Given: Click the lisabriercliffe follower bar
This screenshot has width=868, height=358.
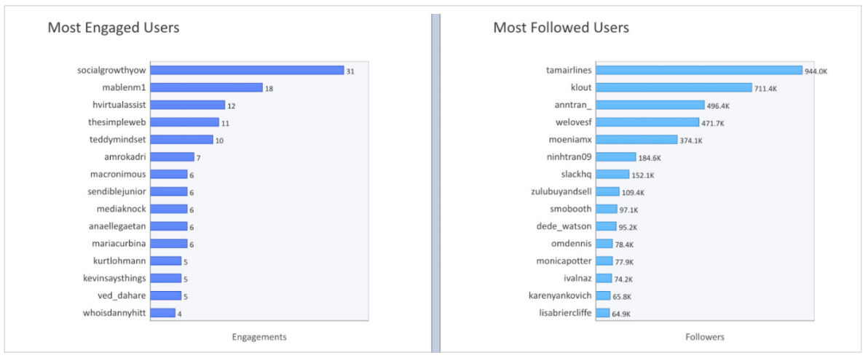Looking at the screenshot, I should (x=603, y=313).
